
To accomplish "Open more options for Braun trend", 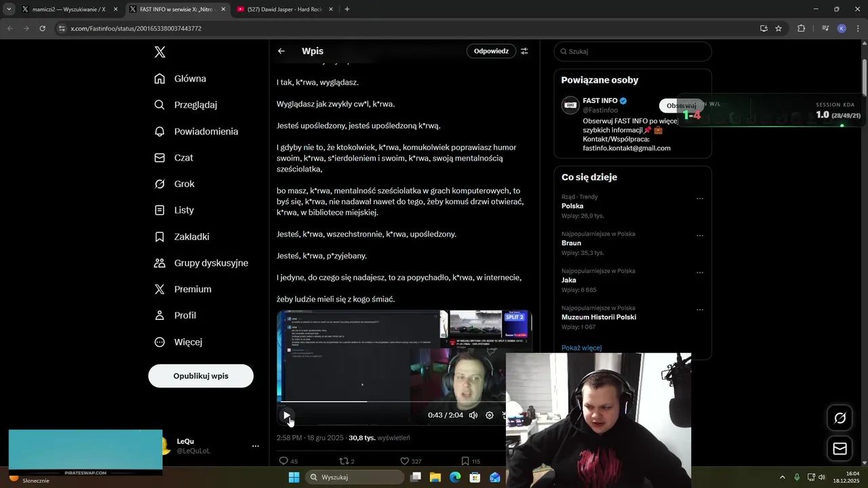I will pos(700,236).
